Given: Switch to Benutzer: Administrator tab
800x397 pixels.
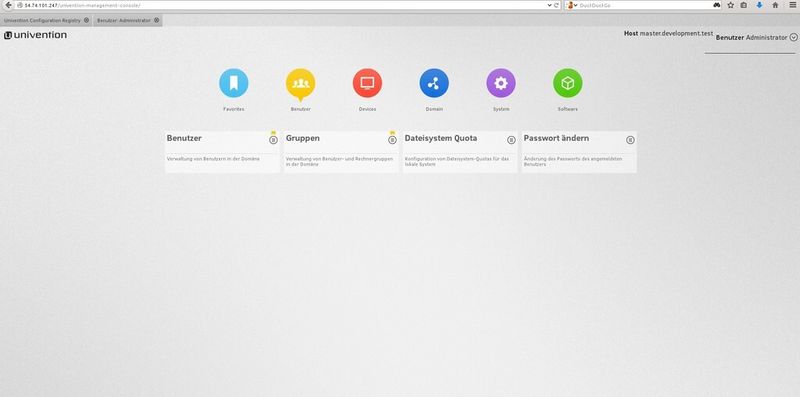Looking at the screenshot, I should pyautogui.click(x=128, y=20).
